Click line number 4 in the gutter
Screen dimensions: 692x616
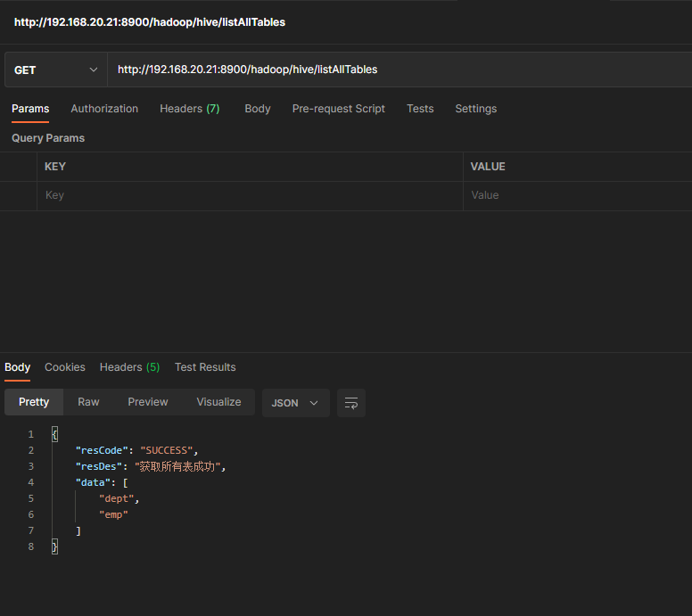tap(31, 482)
